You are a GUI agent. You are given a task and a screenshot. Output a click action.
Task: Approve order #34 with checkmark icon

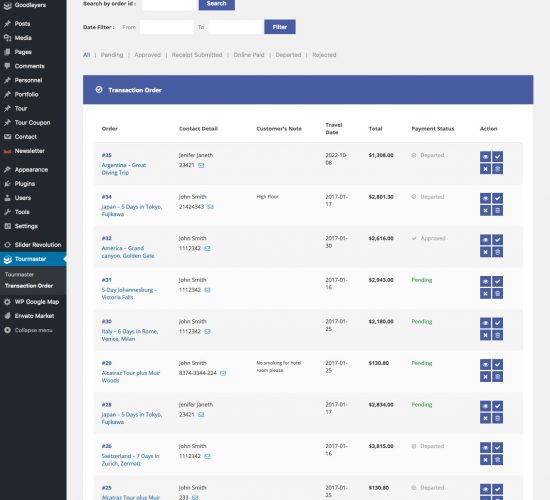[497, 198]
